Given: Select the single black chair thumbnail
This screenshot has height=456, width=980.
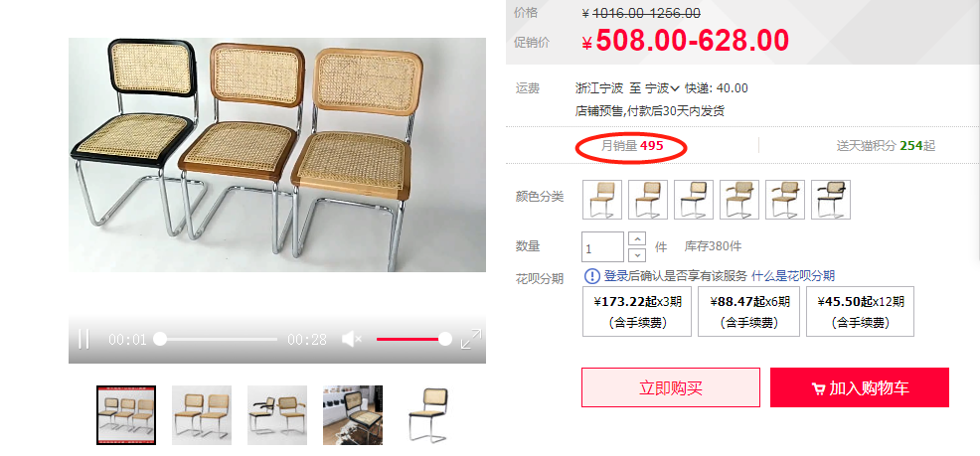Looking at the screenshot, I should (428, 415).
